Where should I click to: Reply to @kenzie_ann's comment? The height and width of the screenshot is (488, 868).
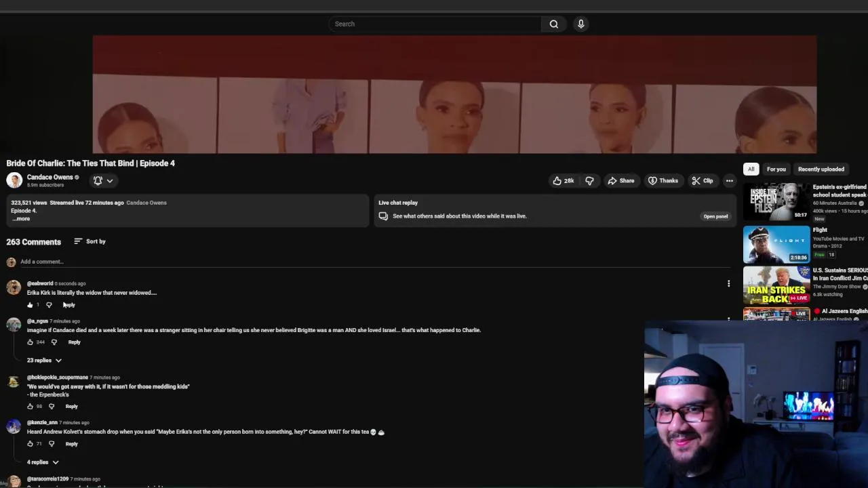[71, 444]
